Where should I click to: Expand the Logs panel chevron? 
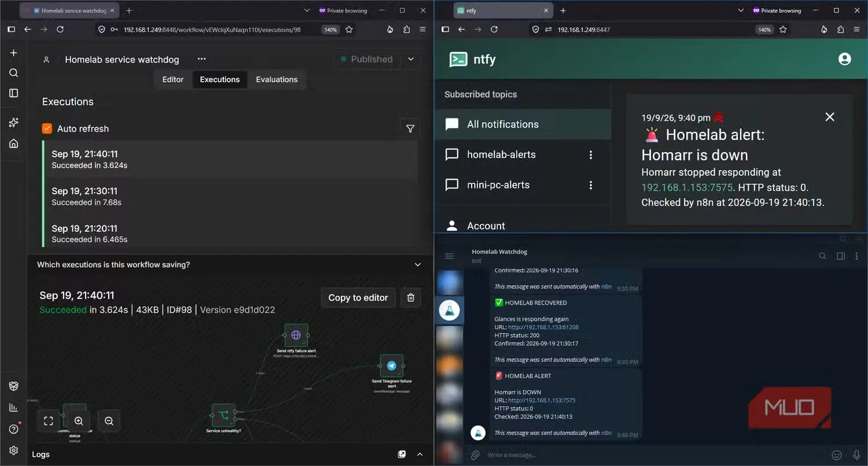[420, 454]
